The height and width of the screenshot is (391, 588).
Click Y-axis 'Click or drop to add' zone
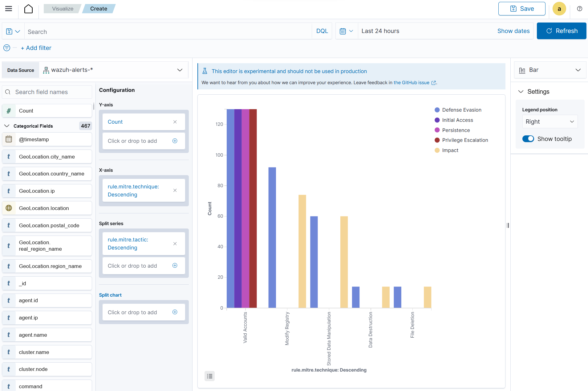click(x=144, y=141)
